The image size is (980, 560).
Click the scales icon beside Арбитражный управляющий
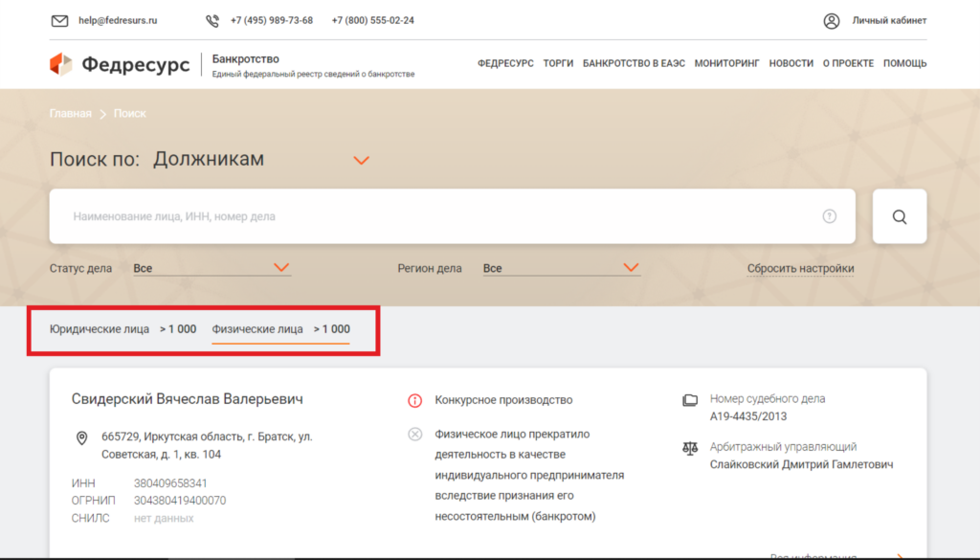(x=690, y=447)
